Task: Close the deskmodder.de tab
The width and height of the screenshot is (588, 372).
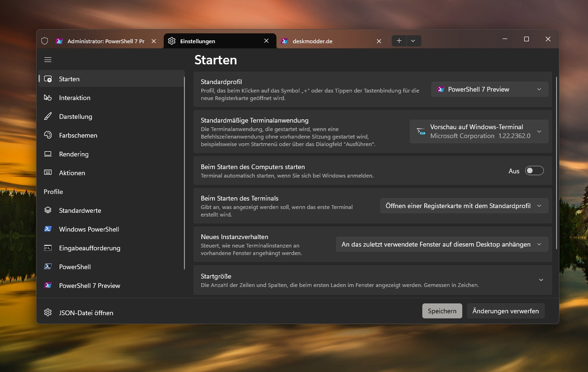Action: tap(379, 41)
